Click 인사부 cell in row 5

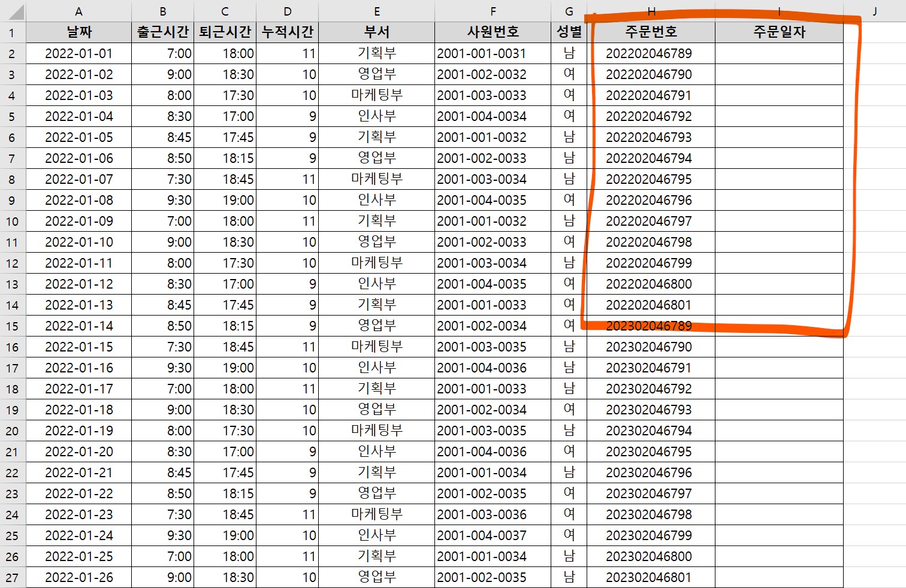(377, 117)
